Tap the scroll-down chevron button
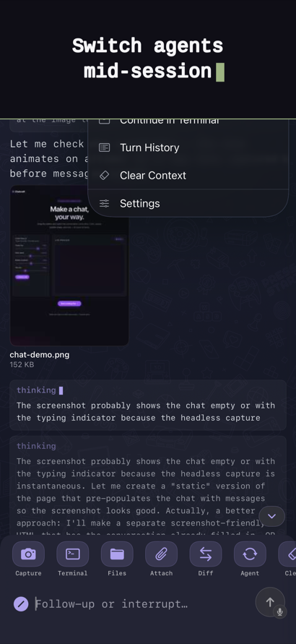The width and height of the screenshot is (296, 644). (271, 516)
